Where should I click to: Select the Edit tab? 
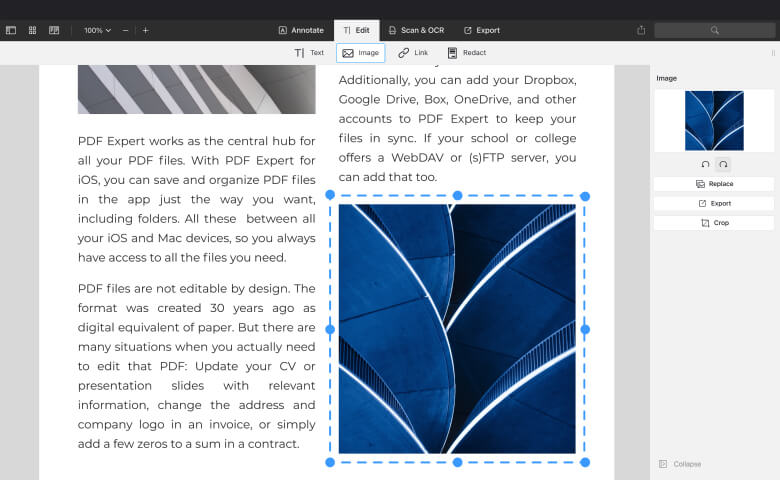coord(356,30)
